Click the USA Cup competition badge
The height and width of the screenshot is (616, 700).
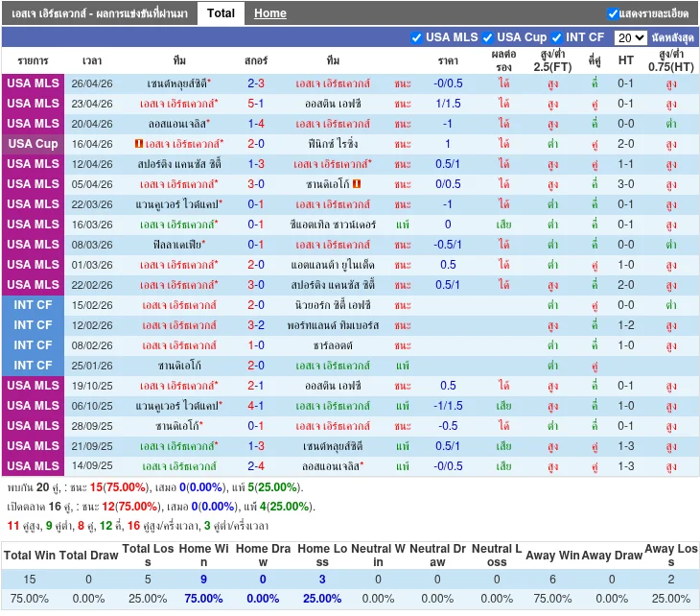coord(34,144)
